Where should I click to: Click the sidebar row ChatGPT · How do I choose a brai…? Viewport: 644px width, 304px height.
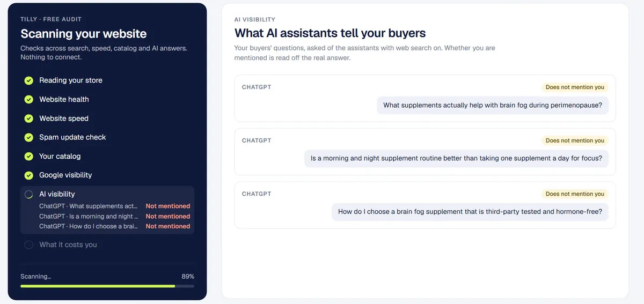(x=114, y=226)
